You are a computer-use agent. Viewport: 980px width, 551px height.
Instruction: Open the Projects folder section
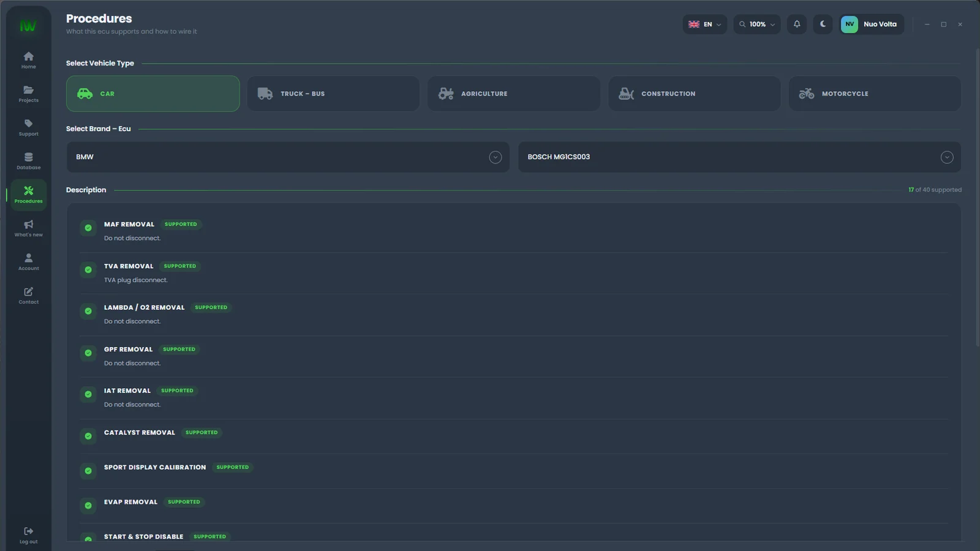[28, 94]
